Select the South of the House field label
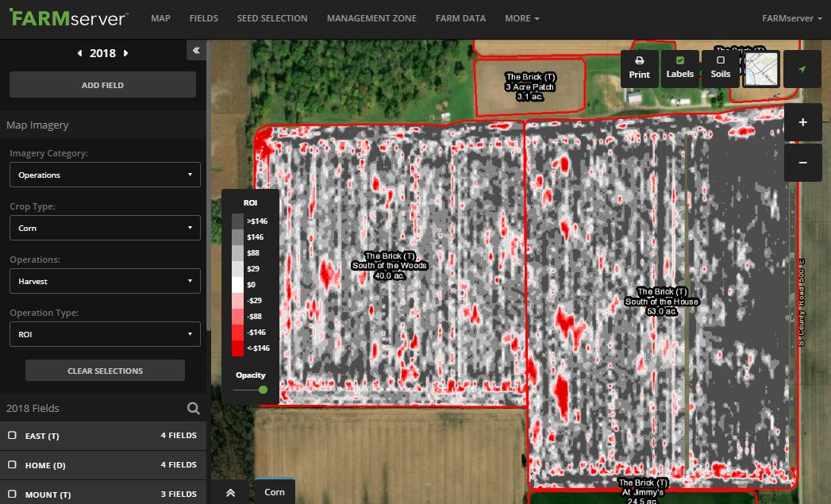Screen dimensions: 831x504 [x=662, y=301]
